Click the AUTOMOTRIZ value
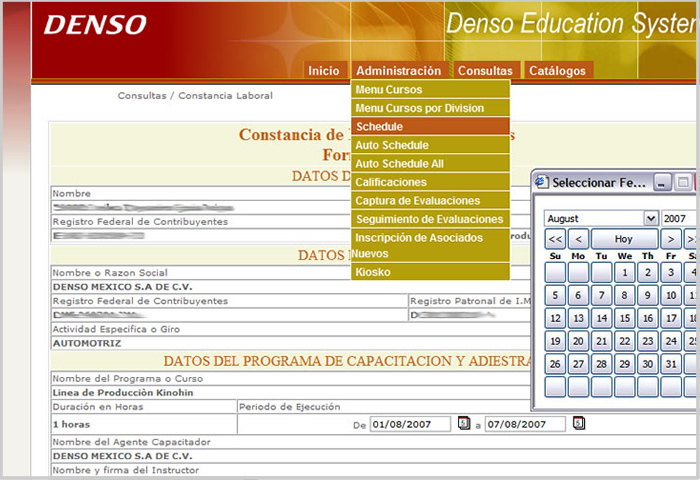 (x=87, y=343)
